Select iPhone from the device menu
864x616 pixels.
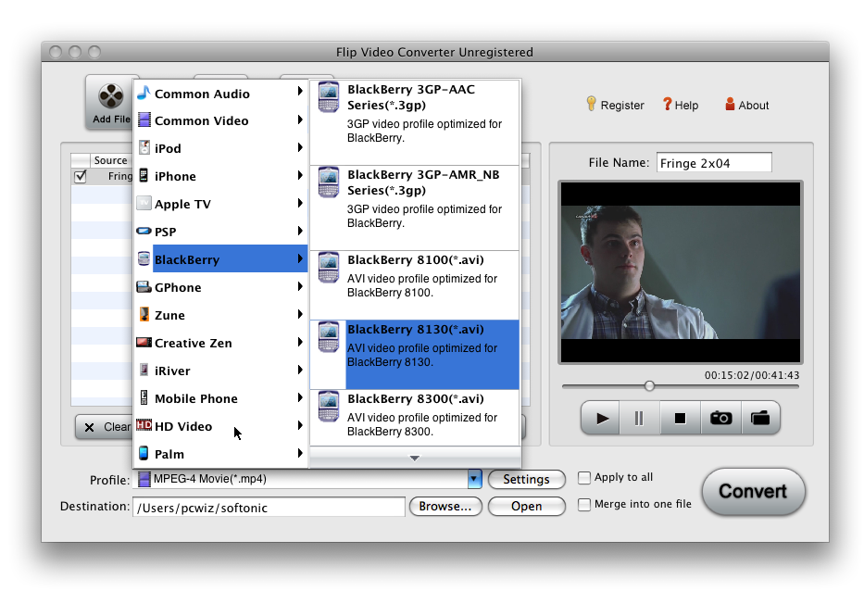[x=220, y=176]
